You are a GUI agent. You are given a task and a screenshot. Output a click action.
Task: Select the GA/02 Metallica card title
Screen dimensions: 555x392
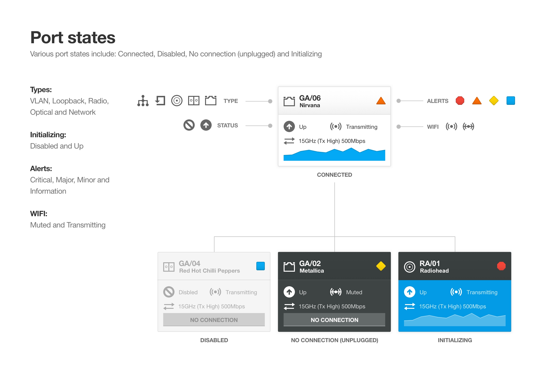click(x=311, y=267)
